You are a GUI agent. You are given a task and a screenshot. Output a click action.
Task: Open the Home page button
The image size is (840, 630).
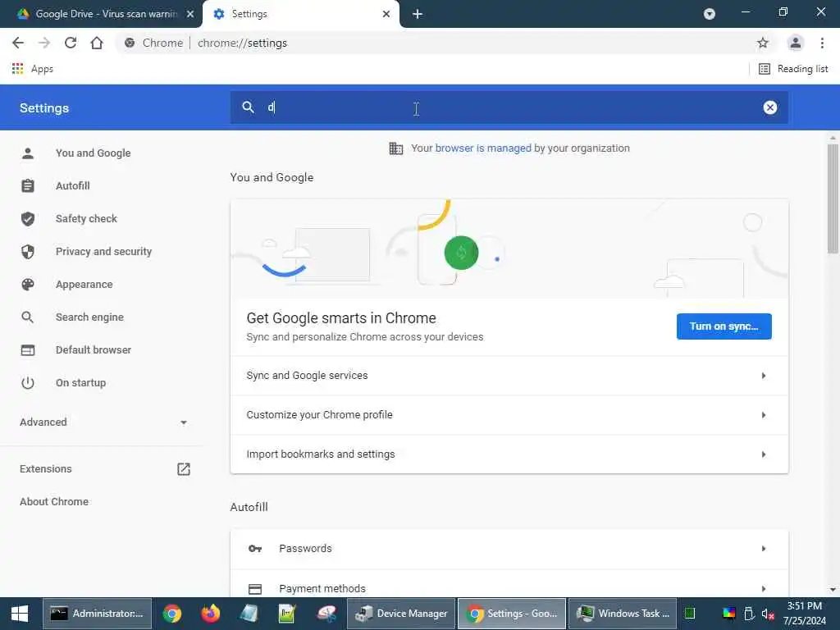coord(97,43)
